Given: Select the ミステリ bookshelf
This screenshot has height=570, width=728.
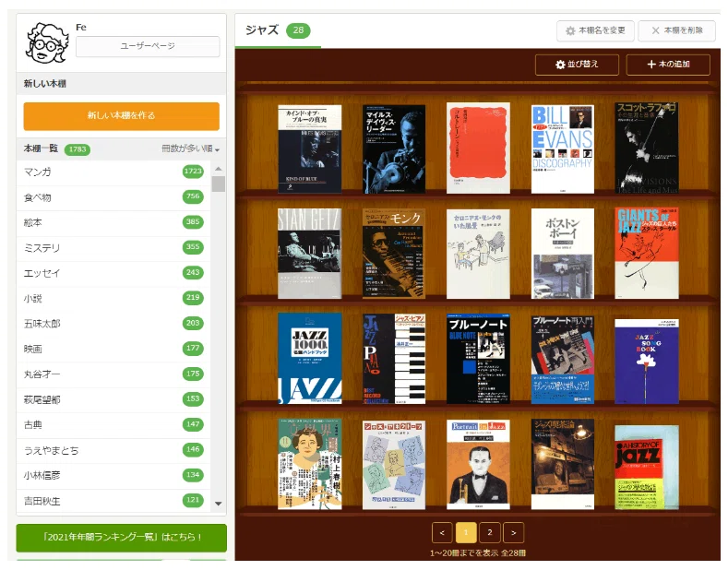Looking at the screenshot, I should point(113,248).
